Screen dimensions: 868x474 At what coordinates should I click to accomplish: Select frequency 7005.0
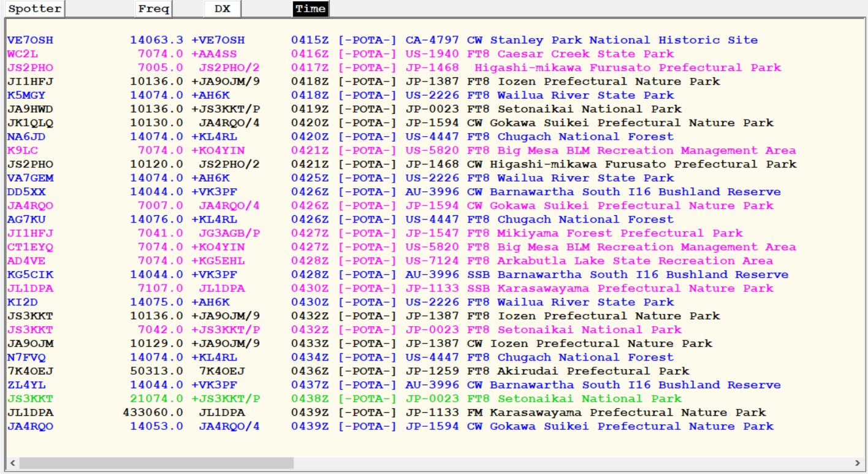(x=160, y=68)
